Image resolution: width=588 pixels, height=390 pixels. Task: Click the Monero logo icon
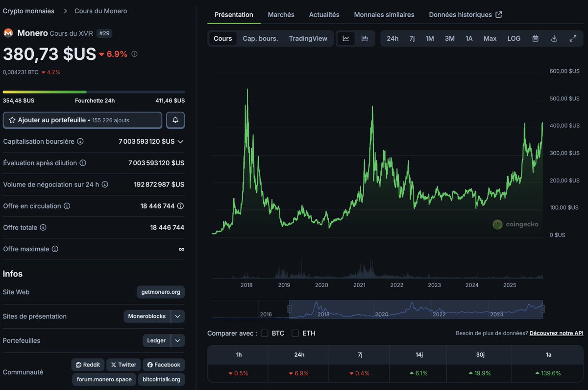click(x=7, y=33)
